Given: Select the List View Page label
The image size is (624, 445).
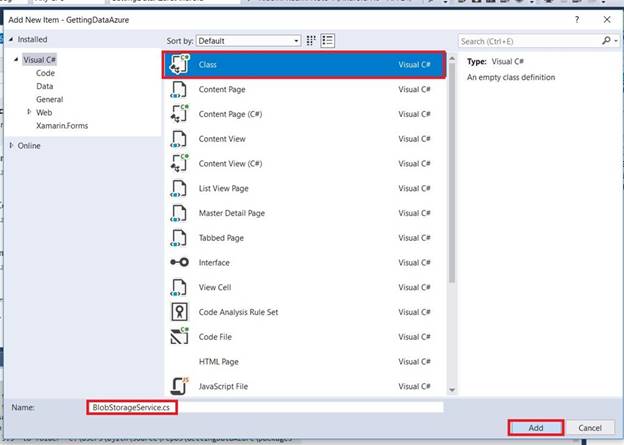Looking at the screenshot, I should (x=223, y=189).
